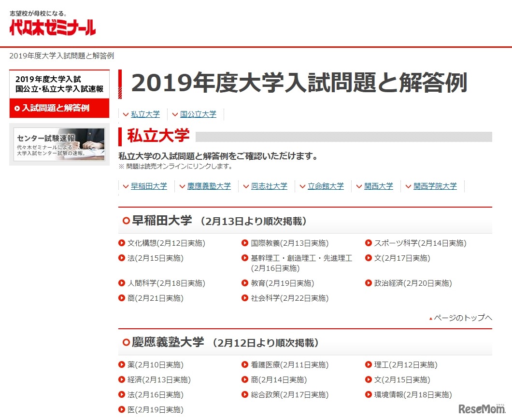Open Waseda 教育(2月19日実施)
512x420 pixels.
[283, 283]
